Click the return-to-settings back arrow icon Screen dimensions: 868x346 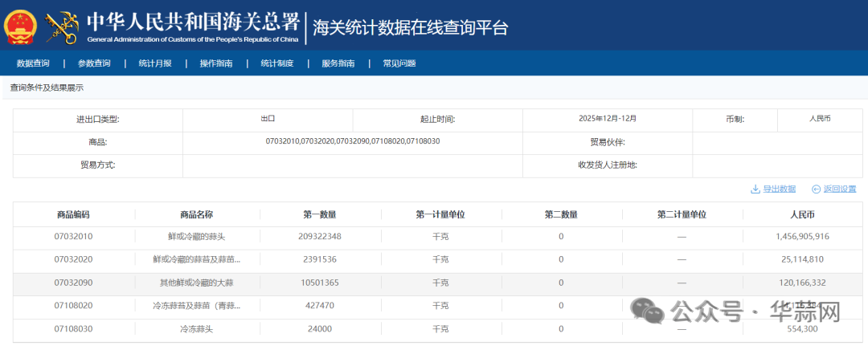[x=816, y=189]
